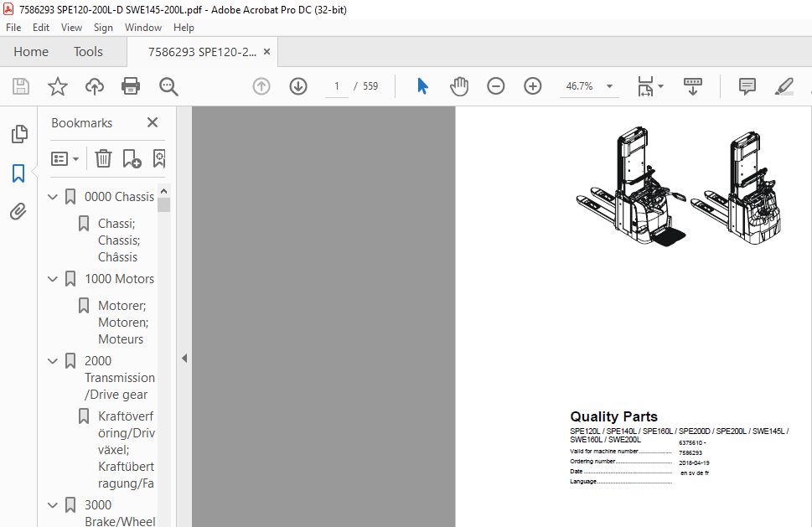Select the 7586293 SPE120-2... document tab

202,52
